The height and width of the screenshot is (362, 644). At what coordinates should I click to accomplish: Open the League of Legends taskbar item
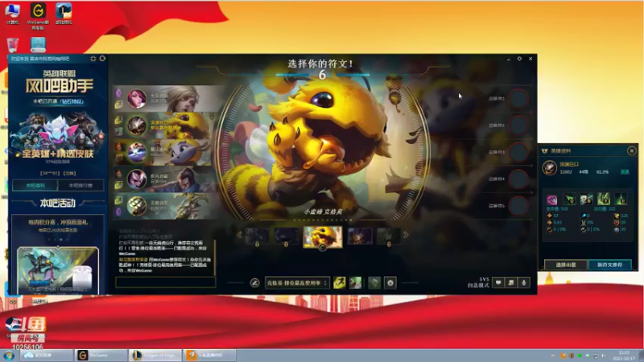(155, 356)
